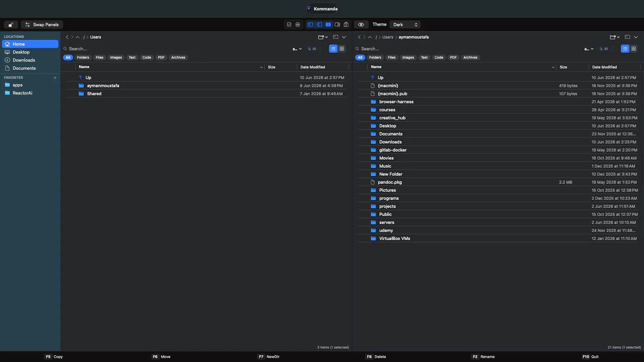Click the checkbox selection mode icon in toolbar
Viewport: 644px width, 362px height.
(289, 25)
